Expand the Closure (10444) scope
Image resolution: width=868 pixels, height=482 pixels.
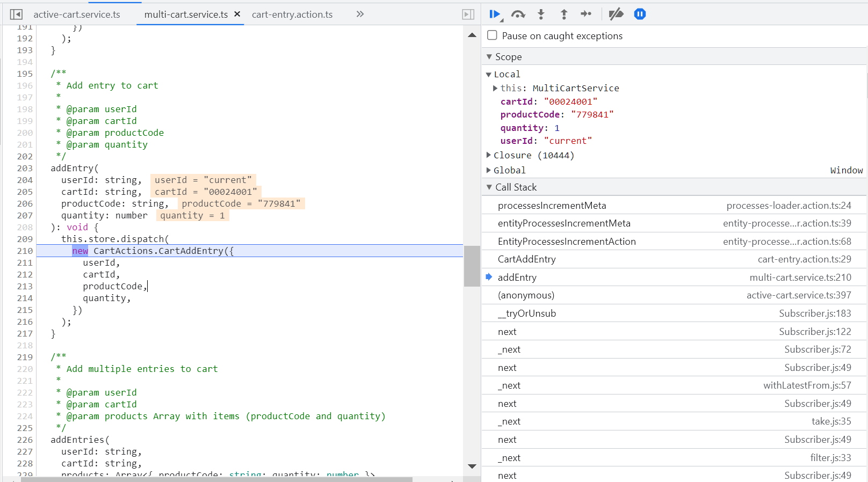point(489,155)
